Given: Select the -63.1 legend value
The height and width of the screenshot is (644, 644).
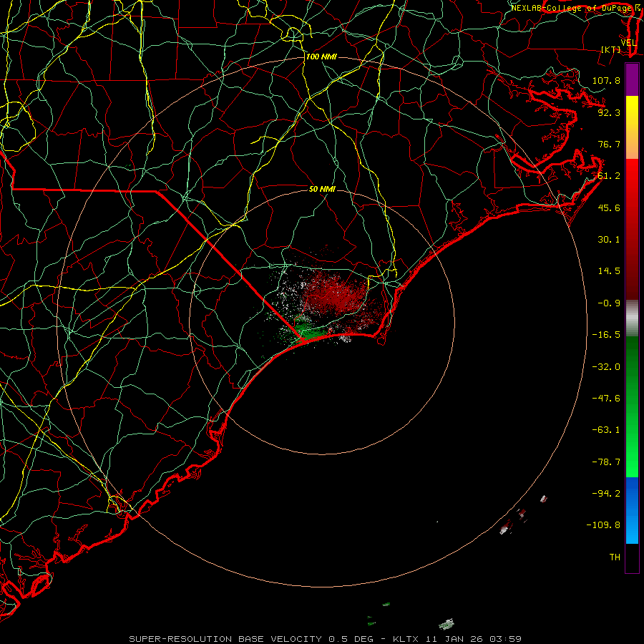Looking at the screenshot, I should [x=606, y=430].
